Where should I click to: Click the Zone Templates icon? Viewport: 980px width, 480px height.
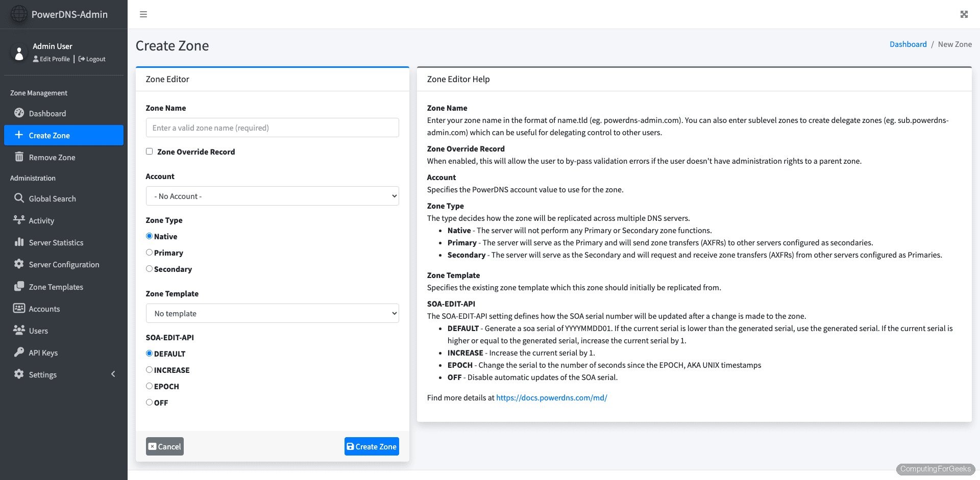coord(19,287)
